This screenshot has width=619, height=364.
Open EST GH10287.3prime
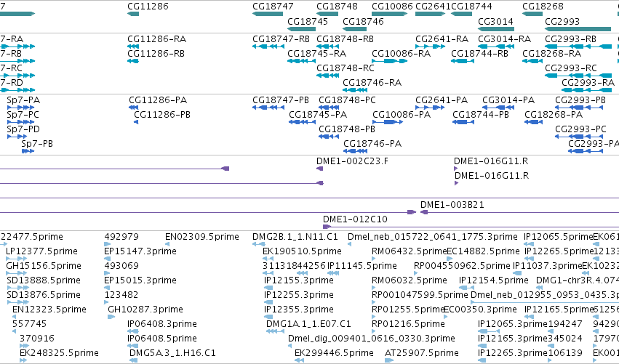tap(145, 310)
